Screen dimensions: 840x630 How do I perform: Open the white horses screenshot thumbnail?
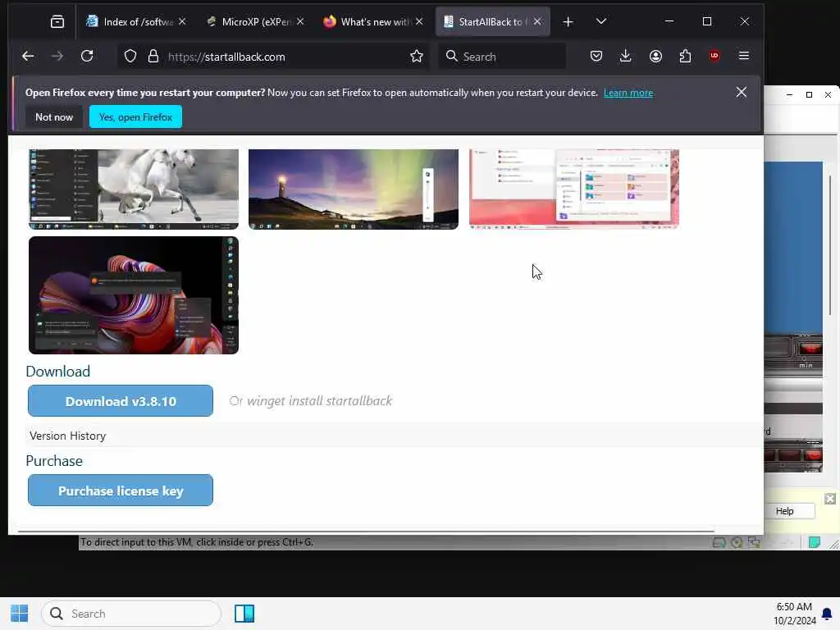[134, 189]
